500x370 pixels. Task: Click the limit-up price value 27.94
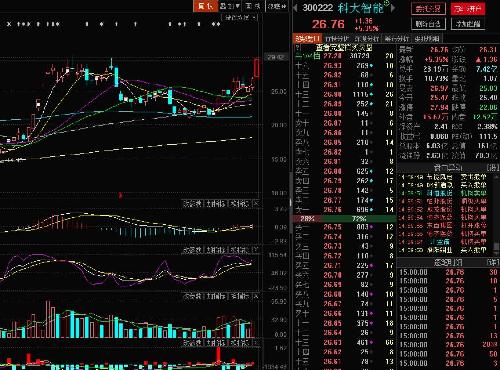tap(439, 107)
